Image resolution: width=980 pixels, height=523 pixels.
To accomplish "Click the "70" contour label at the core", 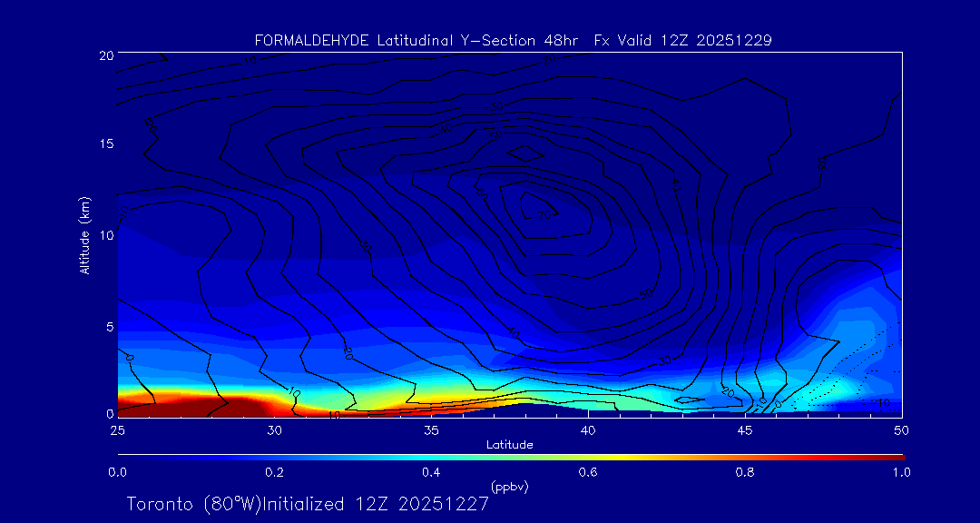I will click(544, 214).
